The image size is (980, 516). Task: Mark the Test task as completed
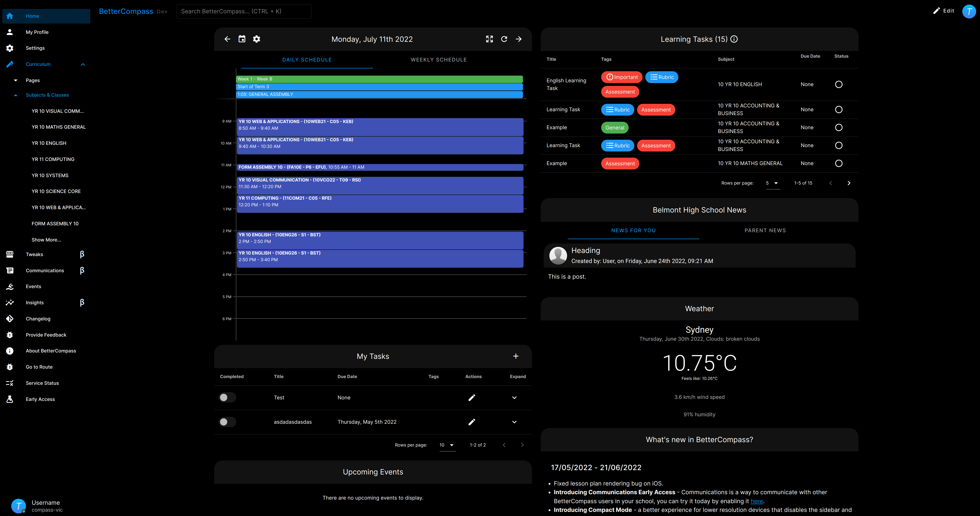227,397
